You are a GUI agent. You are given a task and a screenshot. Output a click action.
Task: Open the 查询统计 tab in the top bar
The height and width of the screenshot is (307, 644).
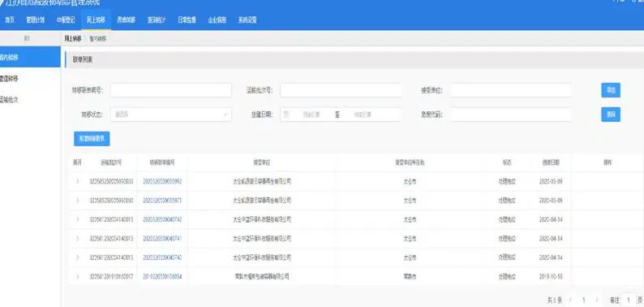click(157, 19)
